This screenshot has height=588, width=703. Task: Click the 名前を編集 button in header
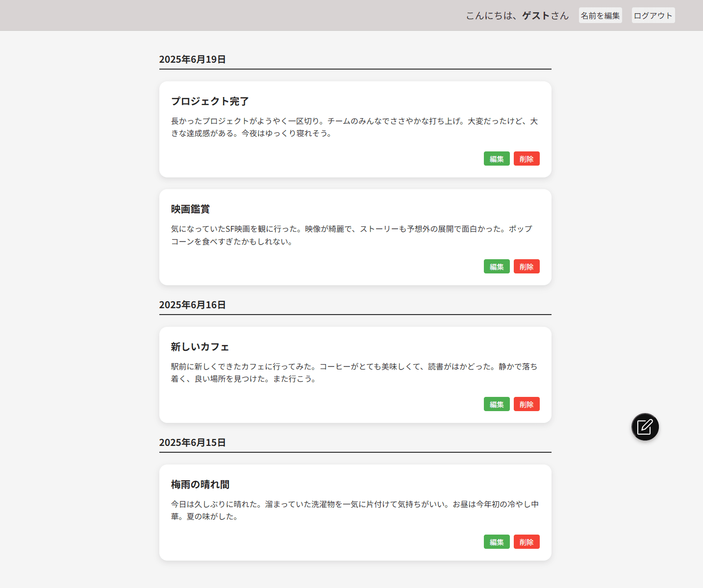click(x=600, y=16)
